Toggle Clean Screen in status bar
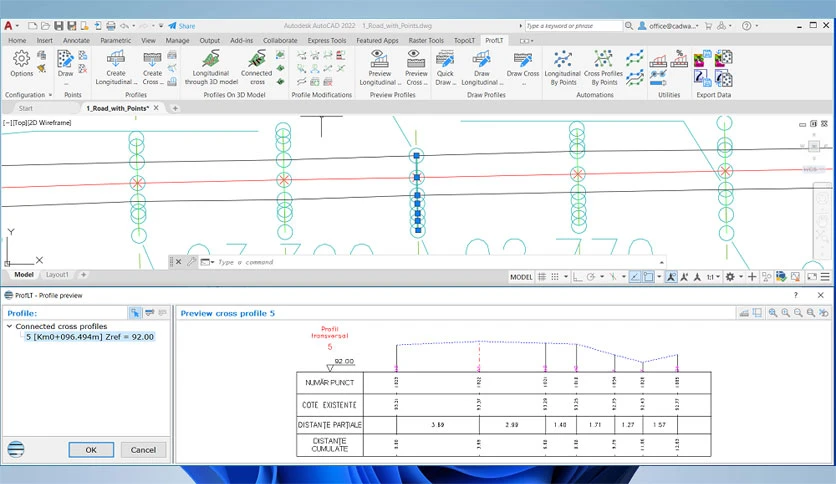836x484 pixels. pos(812,277)
